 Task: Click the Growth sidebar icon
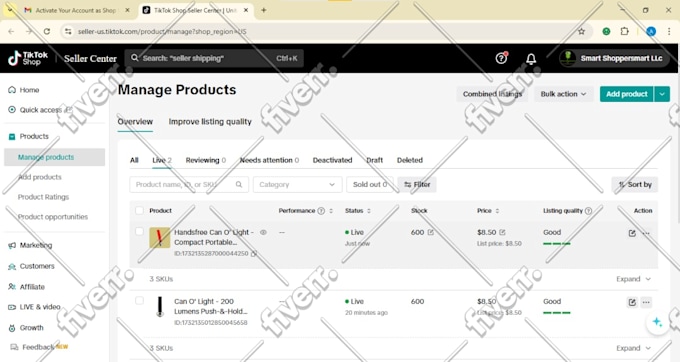pos(12,328)
